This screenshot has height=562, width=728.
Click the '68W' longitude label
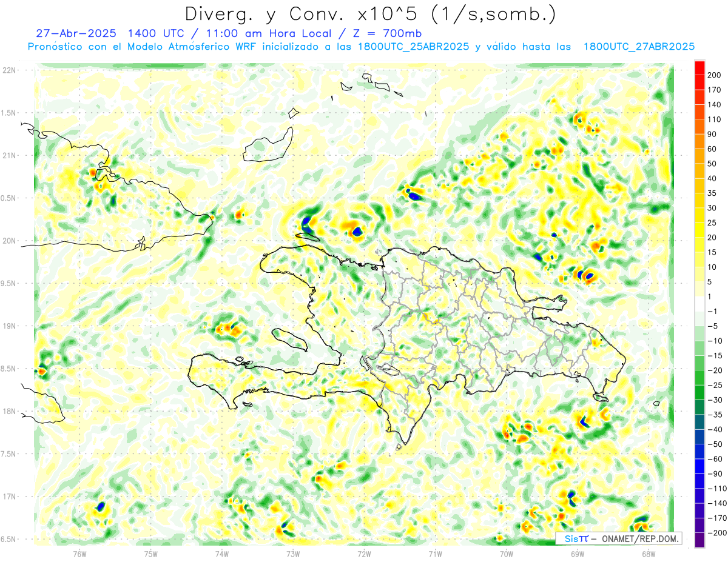point(648,554)
